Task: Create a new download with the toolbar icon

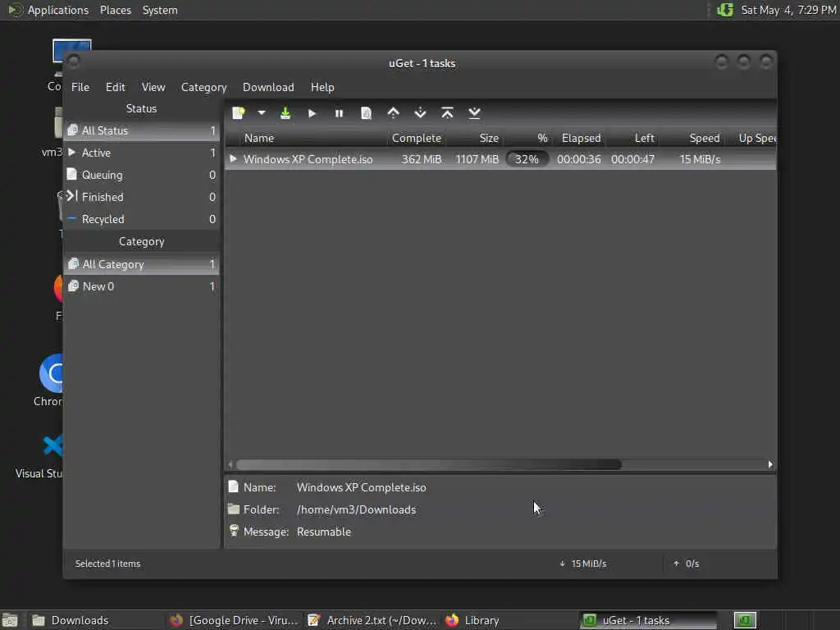Action: click(x=239, y=113)
